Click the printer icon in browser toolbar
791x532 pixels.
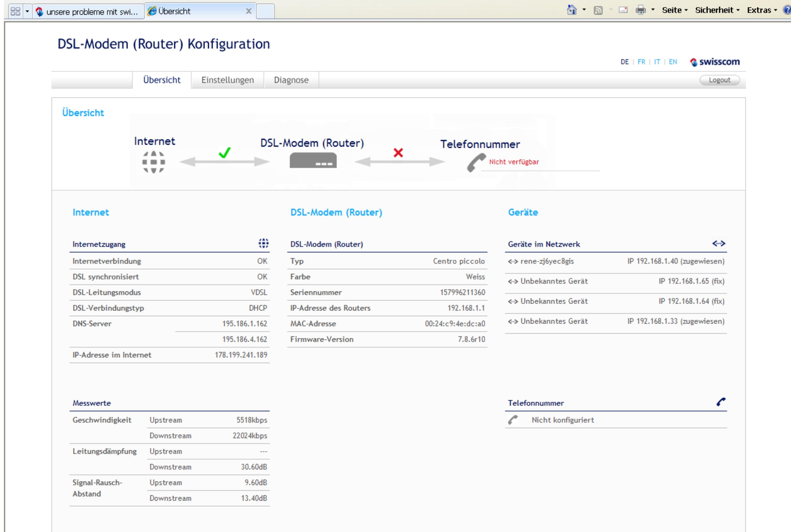(640, 10)
